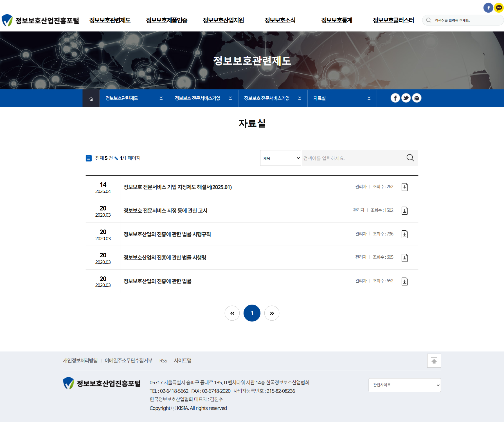504x422 pixels.
Task: Click the view count 조회수 : 1502
Action: point(382,210)
